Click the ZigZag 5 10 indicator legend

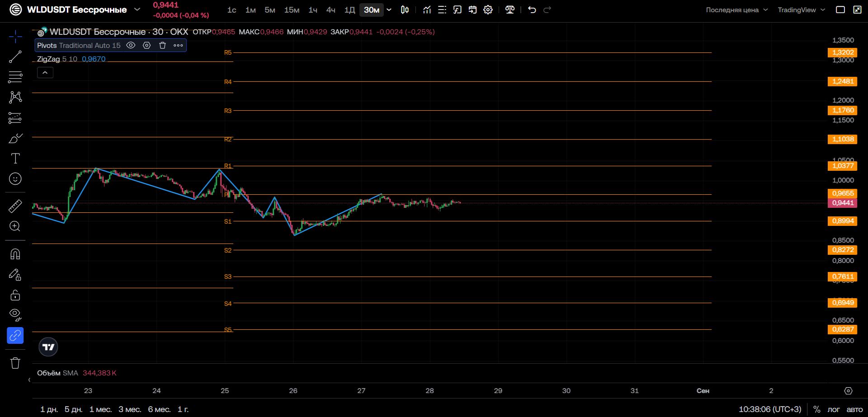pyautogui.click(x=71, y=59)
